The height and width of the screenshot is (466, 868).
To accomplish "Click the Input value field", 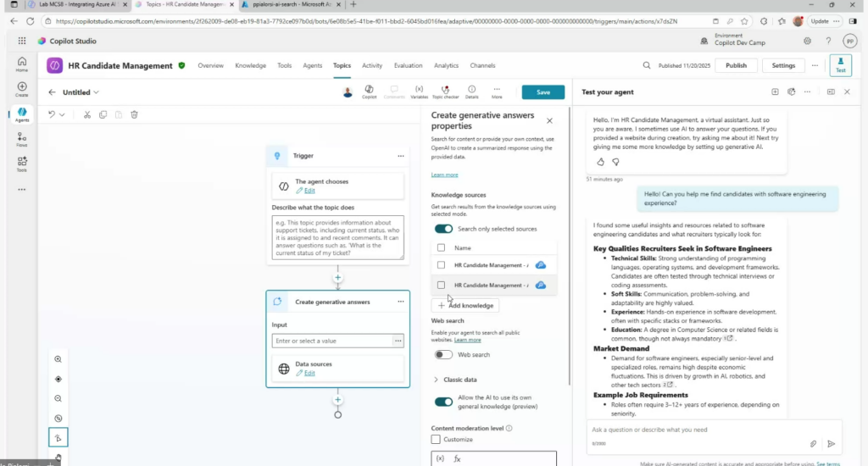I will coord(332,341).
